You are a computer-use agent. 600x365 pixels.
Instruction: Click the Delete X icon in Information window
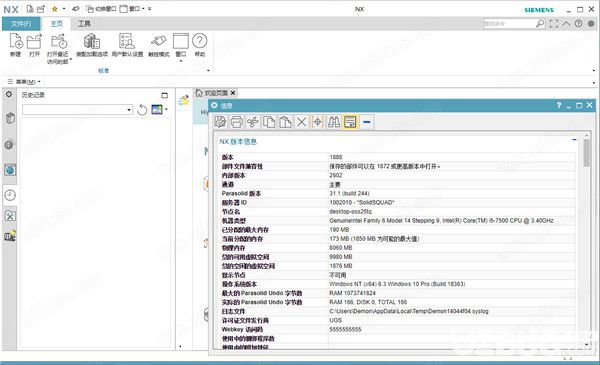pos(302,122)
